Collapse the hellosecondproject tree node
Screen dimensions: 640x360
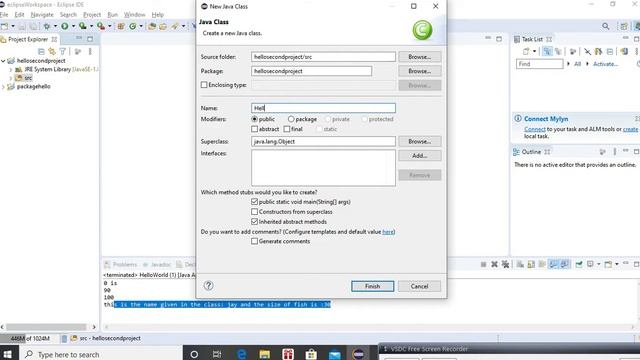pos(3,61)
